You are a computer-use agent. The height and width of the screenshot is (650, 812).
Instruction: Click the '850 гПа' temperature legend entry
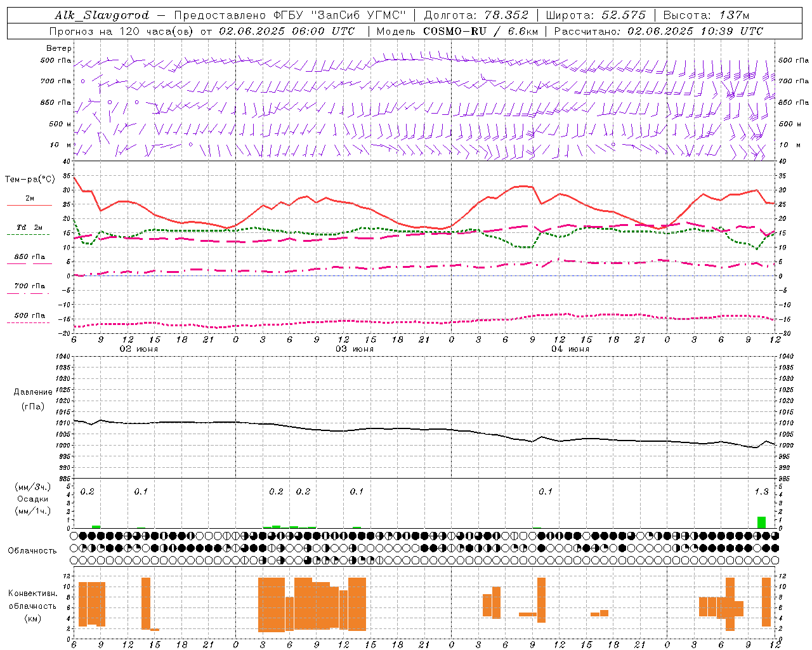30,257
